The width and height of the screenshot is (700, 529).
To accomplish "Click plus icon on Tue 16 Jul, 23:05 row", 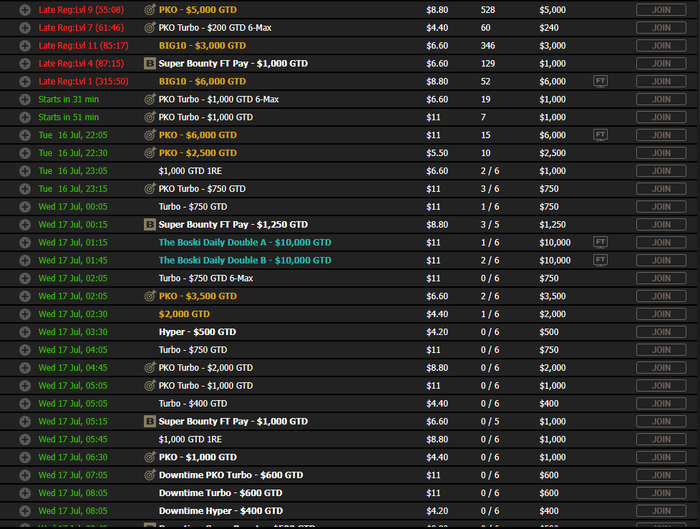I will click(25, 171).
